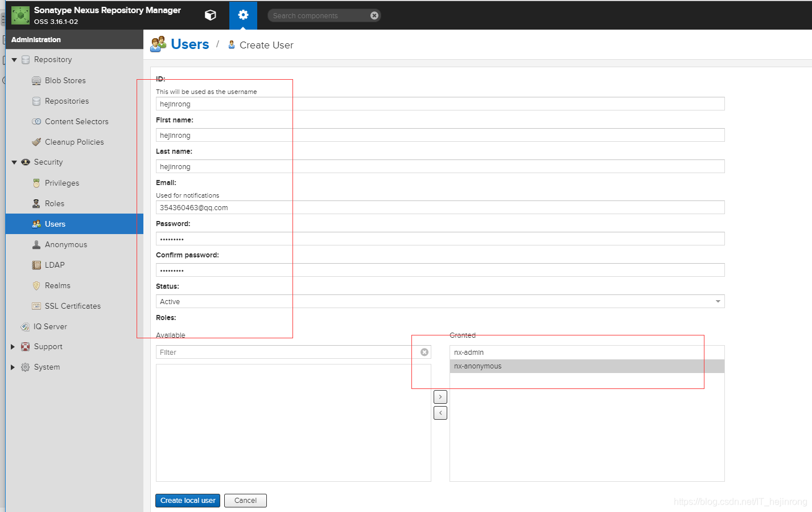The width and height of the screenshot is (812, 512).
Task: Click the Sonatype Nexus logo icon
Action: point(20,15)
